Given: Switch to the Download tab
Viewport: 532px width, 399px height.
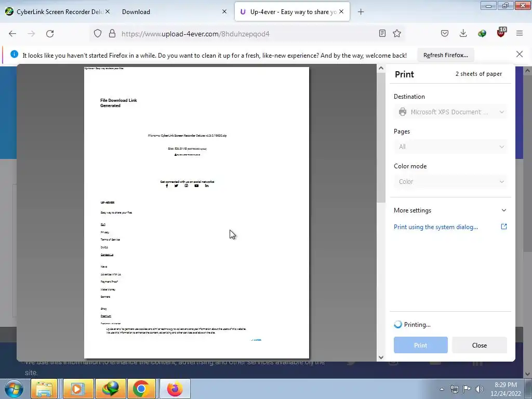Looking at the screenshot, I should point(175,12).
